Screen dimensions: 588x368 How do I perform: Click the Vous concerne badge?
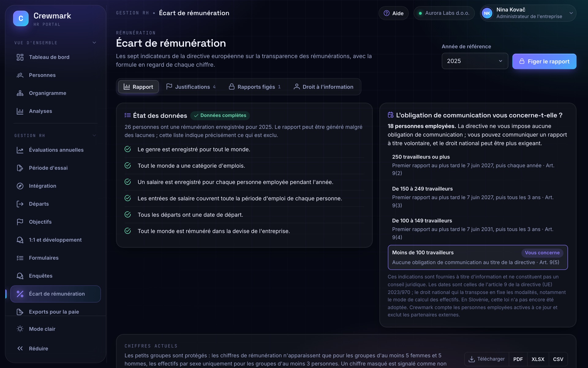542,253
